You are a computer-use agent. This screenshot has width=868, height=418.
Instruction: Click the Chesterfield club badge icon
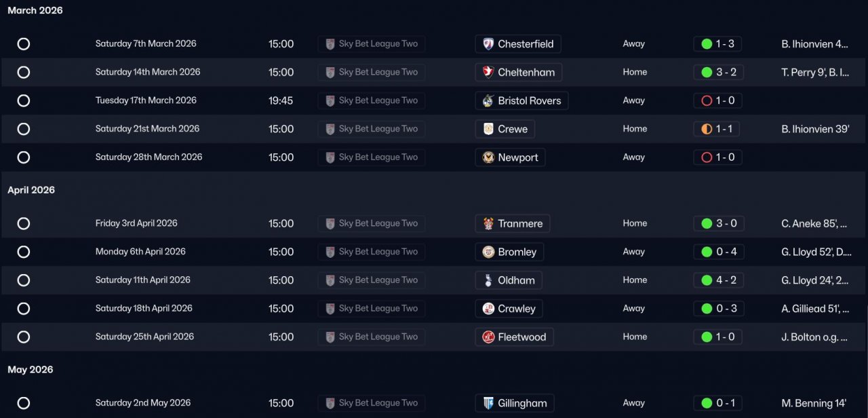coord(488,44)
